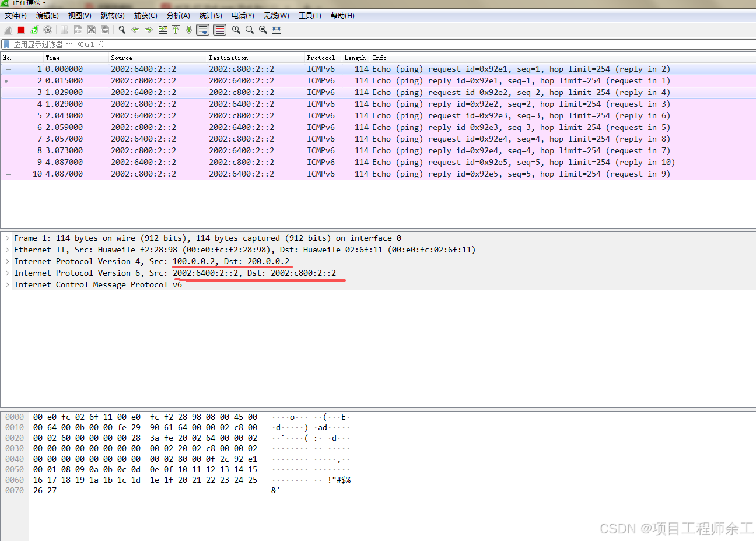Open the 文件(F) menu

(x=16, y=16)
